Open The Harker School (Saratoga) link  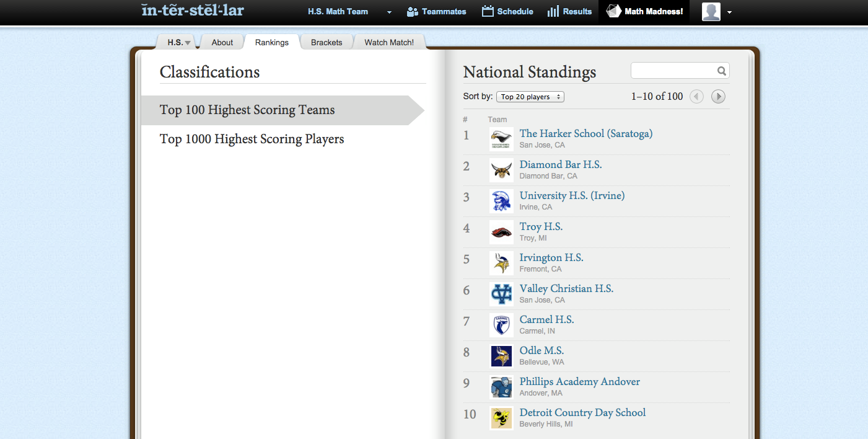click(586, 133)
